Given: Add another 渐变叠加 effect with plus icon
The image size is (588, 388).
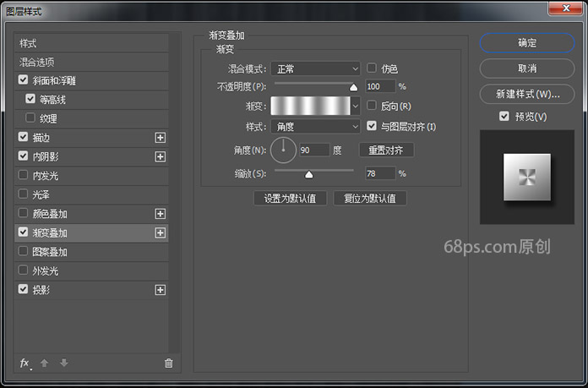Looking at the screenshot, I should (x=161, y=233).
